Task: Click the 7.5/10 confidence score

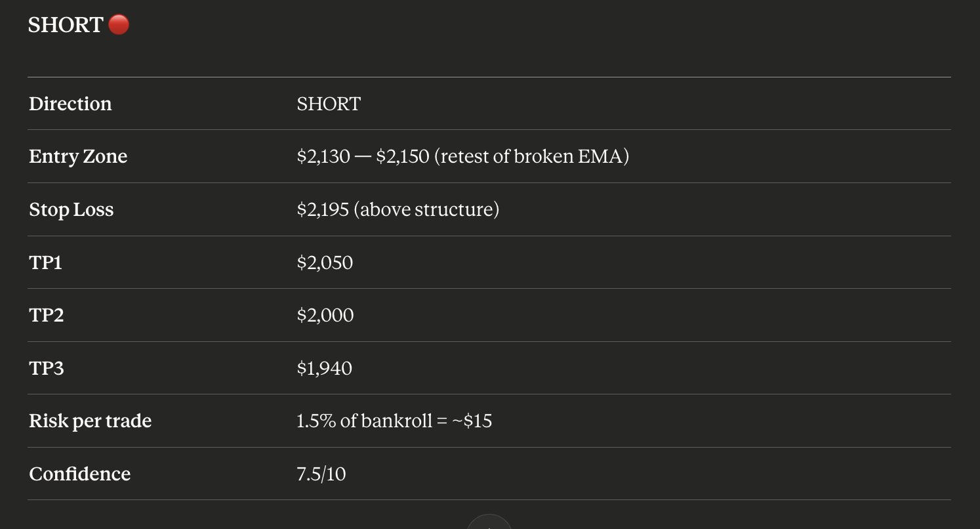Action: pyautogui.click(x=321, y=474)
